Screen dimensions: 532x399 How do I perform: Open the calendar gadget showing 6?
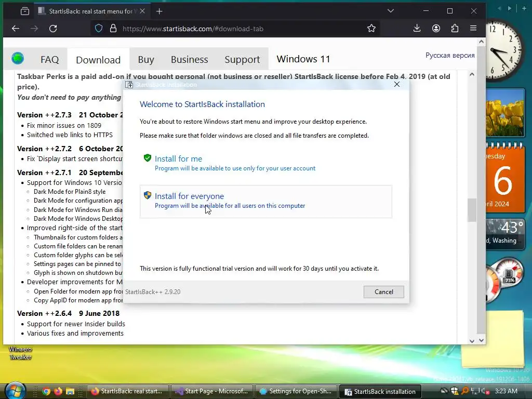(x=505, y=179)
